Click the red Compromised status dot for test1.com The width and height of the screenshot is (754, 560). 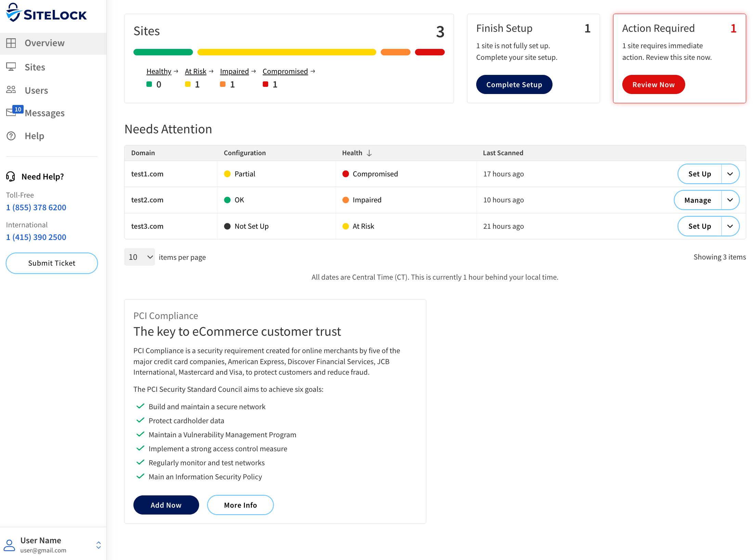pos(346,174)
